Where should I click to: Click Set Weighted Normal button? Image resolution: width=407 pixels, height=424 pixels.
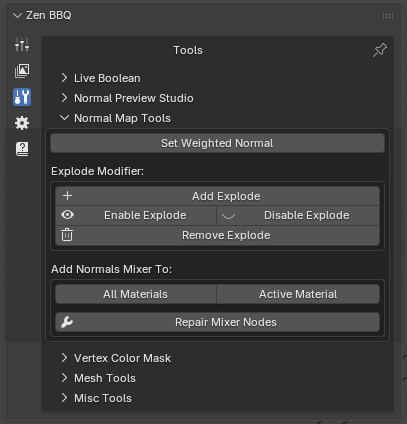coord(217,143)
